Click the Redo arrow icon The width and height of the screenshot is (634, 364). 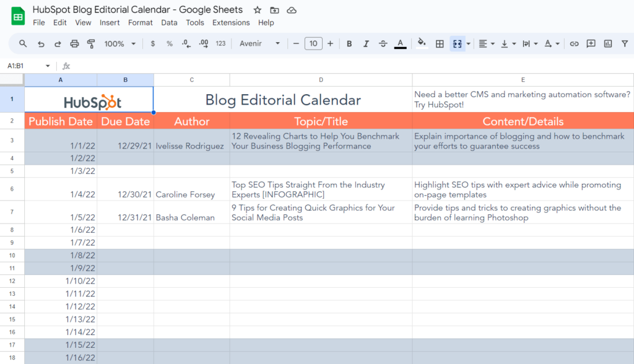[x=58, y=44]
